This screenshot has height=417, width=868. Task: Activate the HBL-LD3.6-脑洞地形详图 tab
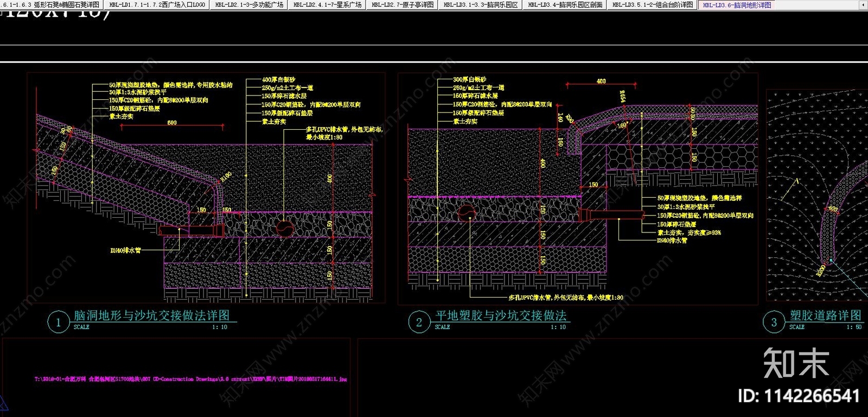[737, 5]
